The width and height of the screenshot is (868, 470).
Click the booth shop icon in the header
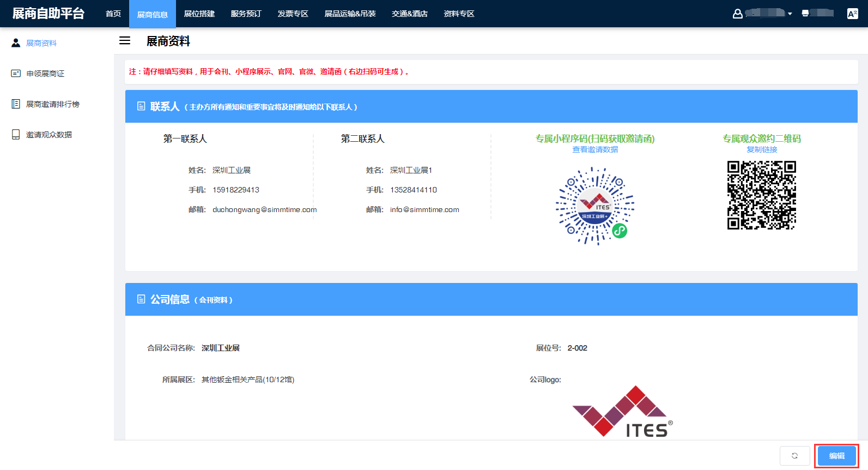point(805,13)
